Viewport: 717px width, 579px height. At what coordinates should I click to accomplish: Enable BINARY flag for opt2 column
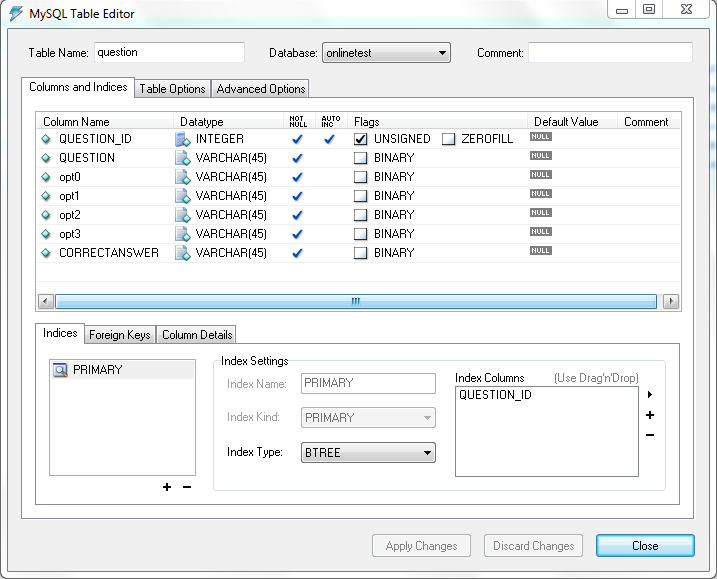(360, 215)
